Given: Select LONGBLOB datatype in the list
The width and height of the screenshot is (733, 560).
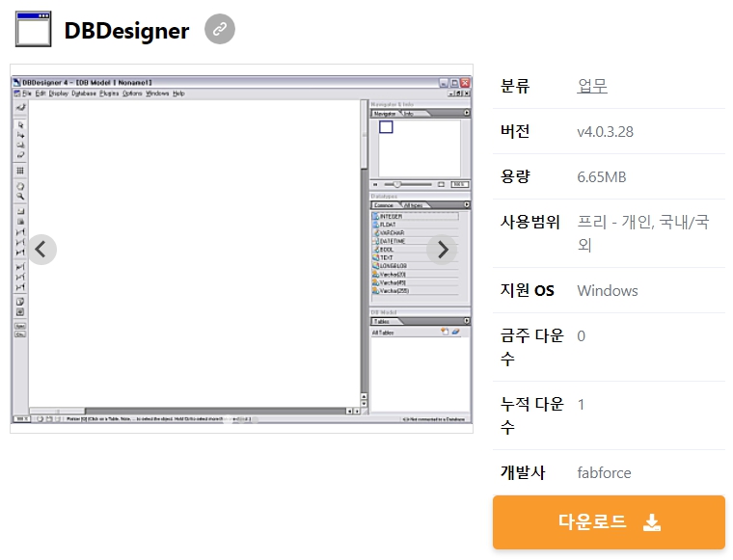Looking at the screenshot, I should [415, 266].
